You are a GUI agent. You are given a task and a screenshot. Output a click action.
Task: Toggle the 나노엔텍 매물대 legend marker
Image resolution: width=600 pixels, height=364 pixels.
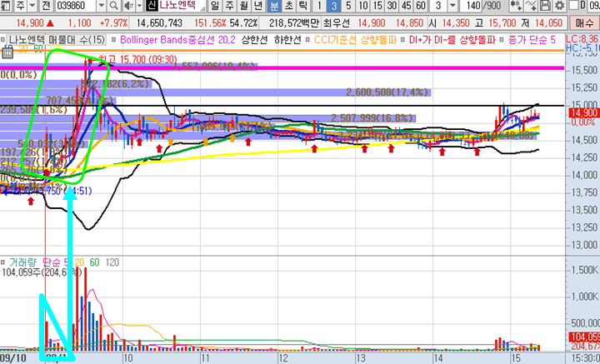3,39
